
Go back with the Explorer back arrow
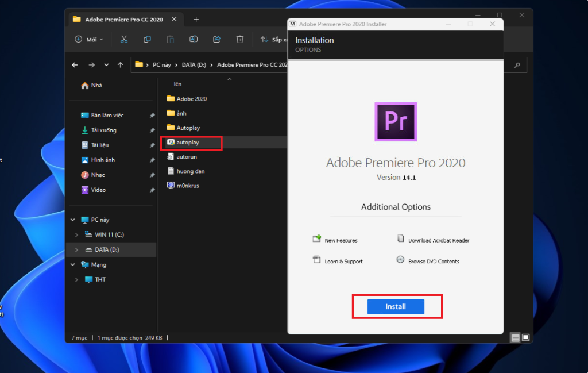point(75,65)
